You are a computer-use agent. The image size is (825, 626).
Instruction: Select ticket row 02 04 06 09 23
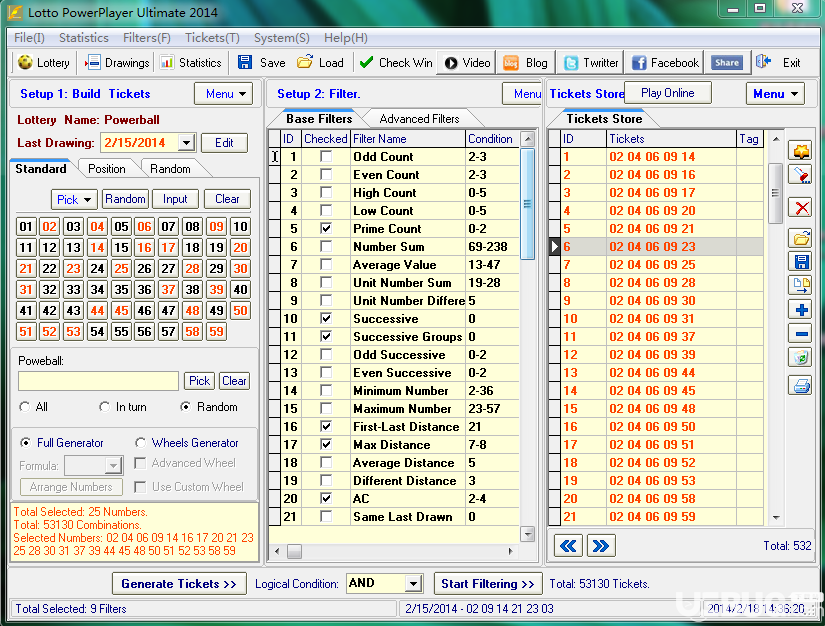click(656, 247)
